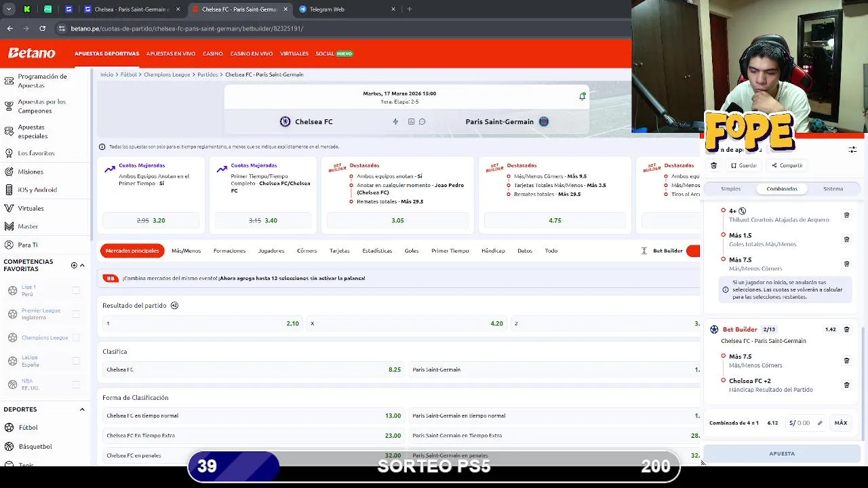Add a favorite competition plus icon
This screenshot has width=868, height=488.
point(74,265)
